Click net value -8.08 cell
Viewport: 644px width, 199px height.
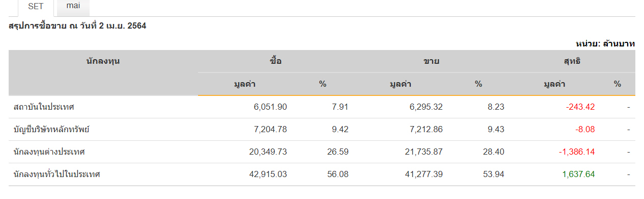pos(584,130)
